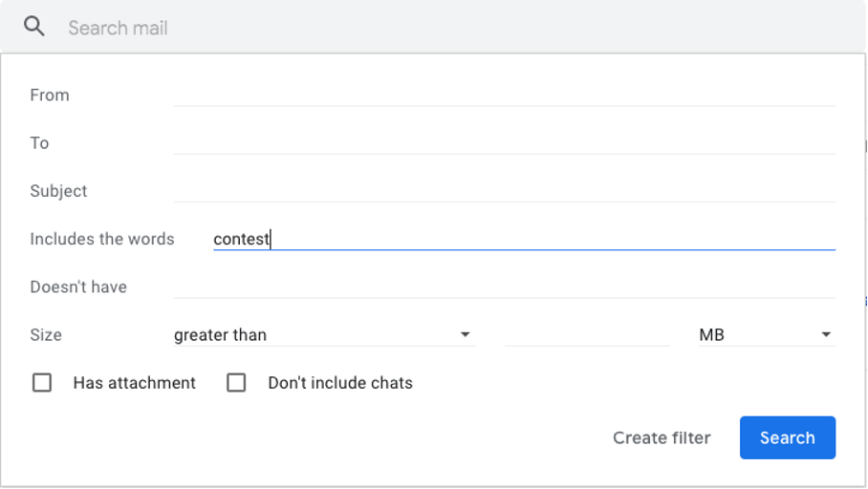Click the magnifying glass search icon
Image resolution: width=868 pixels, height=489 pixels.
(x=33, y=26)
